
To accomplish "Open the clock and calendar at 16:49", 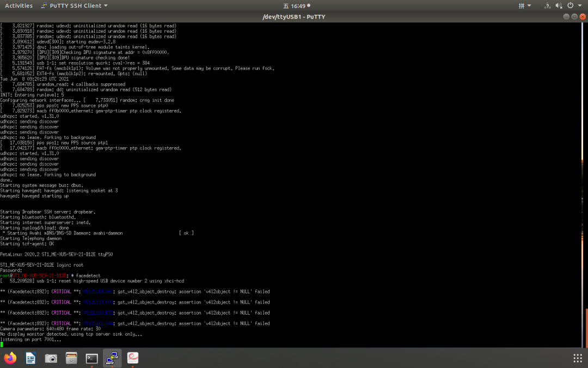I will point(297,5).
